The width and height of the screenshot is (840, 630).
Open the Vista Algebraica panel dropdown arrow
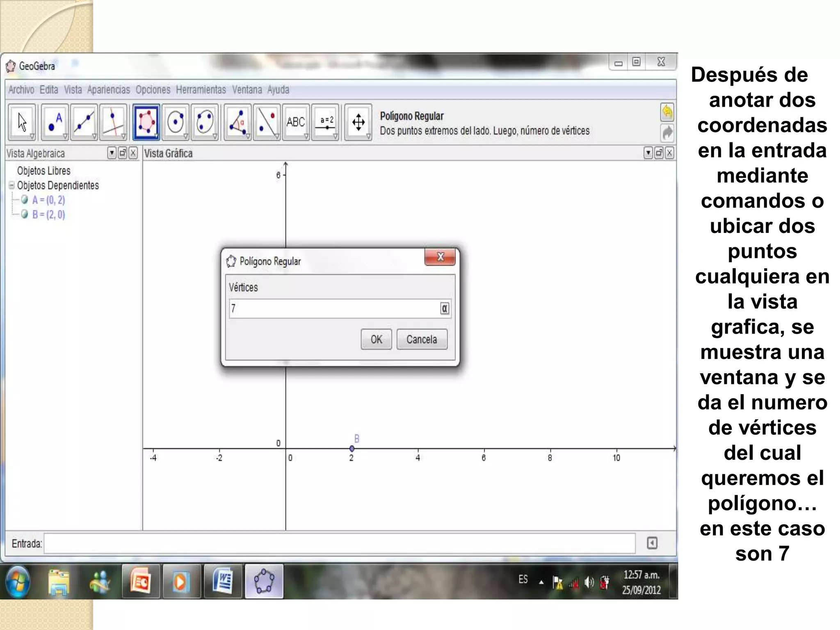[112, 153]
